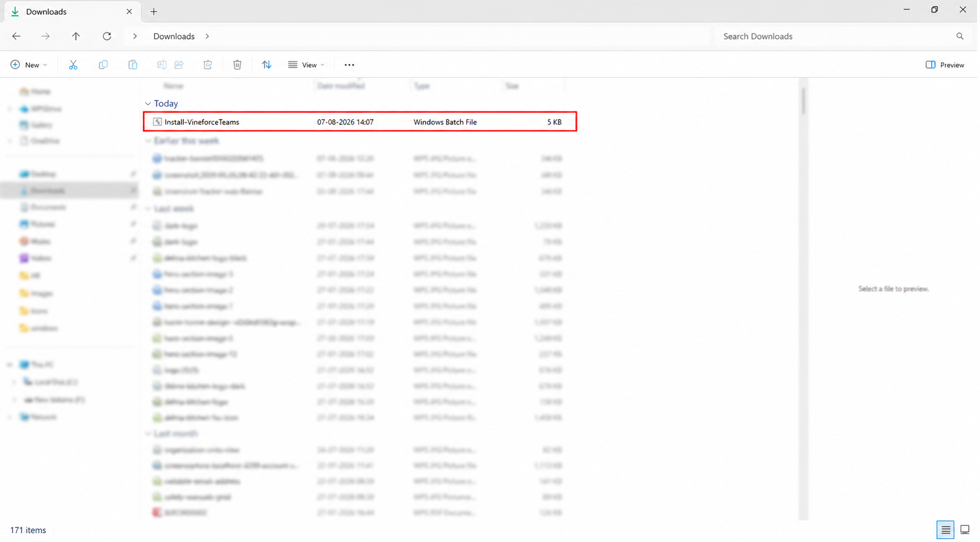
Task: Minimize the File Explorer window
Action: [907, 10]
